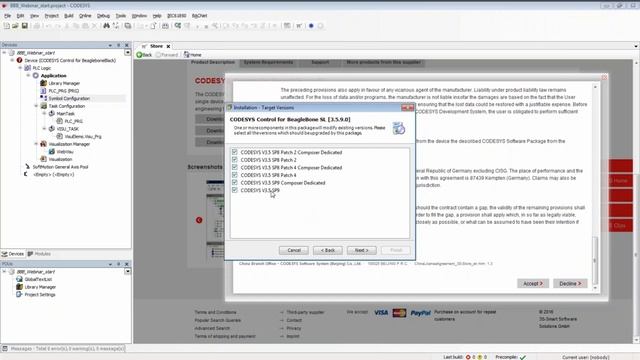Toggle the CODESYS V3.5 SP8 Patch 4 checkbox
This screenshot has width=640, height=360.
[235, 175]
